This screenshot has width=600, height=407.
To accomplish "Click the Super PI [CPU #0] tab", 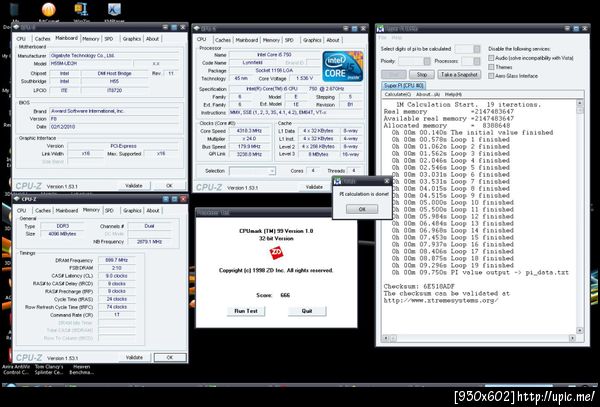I will [x=404, y=86].
